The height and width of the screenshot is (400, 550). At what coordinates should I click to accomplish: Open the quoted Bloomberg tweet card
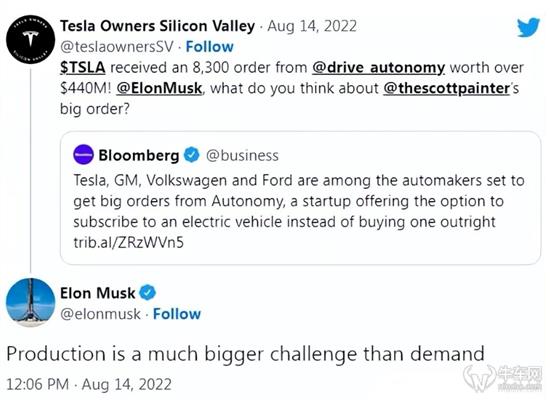coord(300,198)
